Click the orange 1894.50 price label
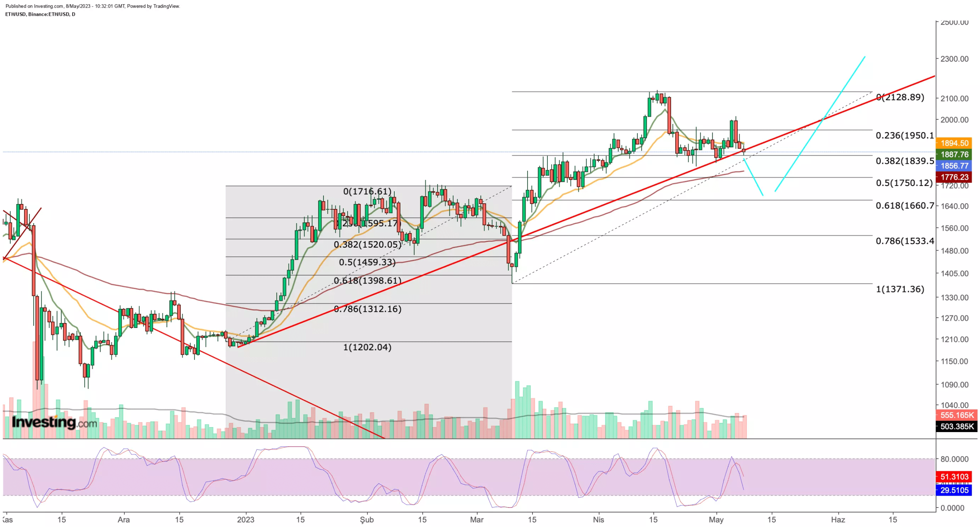This screenshot has height=527, width=980. click(x=954, y=143)
